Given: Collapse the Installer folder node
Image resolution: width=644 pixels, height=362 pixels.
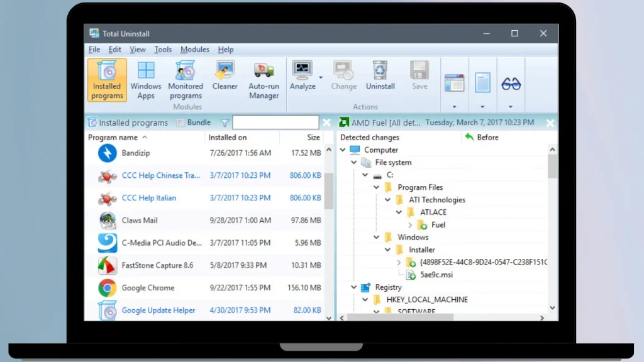Looking at the screenshot, I should [387, 250].
